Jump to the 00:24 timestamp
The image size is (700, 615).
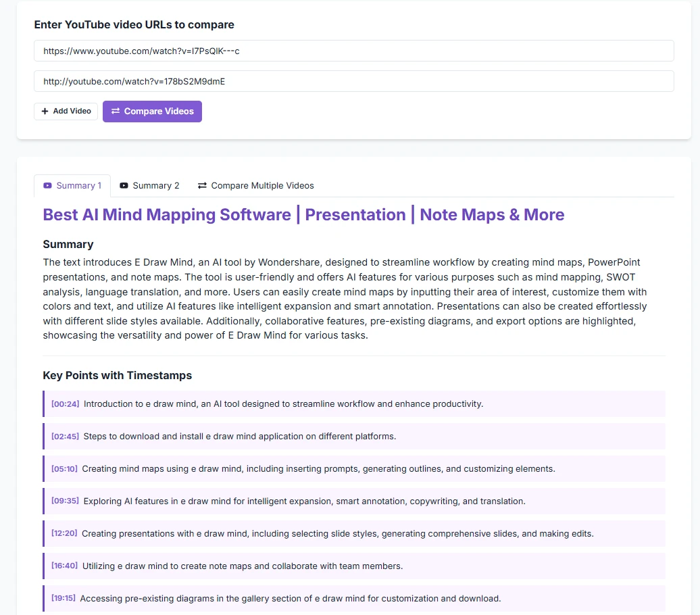[x=65, y=404]
